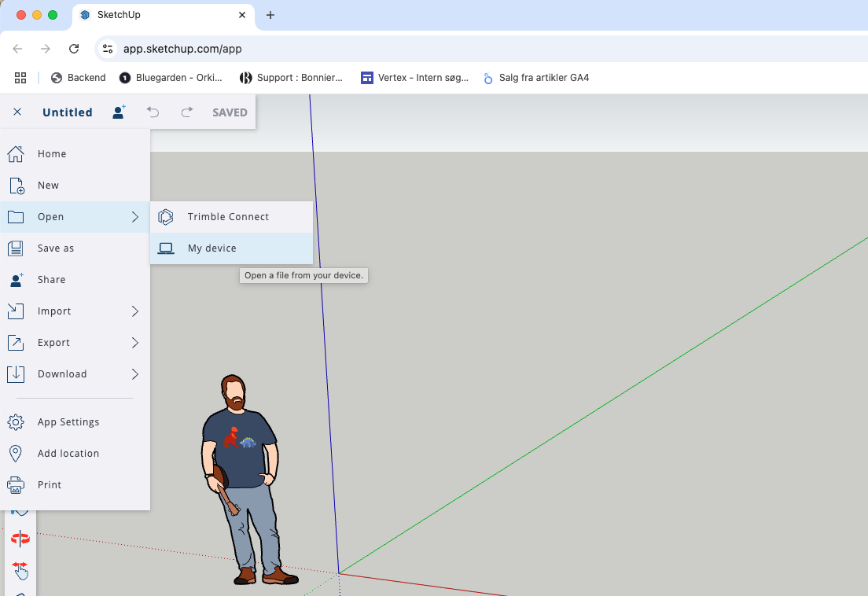Click Add location pin item
The width and height of the screenshot is (868, 596).
tap(68, 454)
